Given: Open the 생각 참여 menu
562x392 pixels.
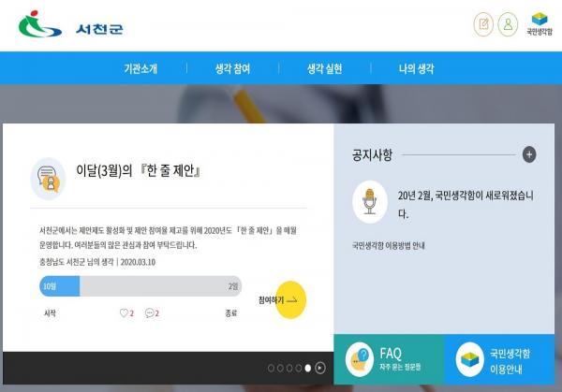Looking at the screenshot, I should 232,69.
